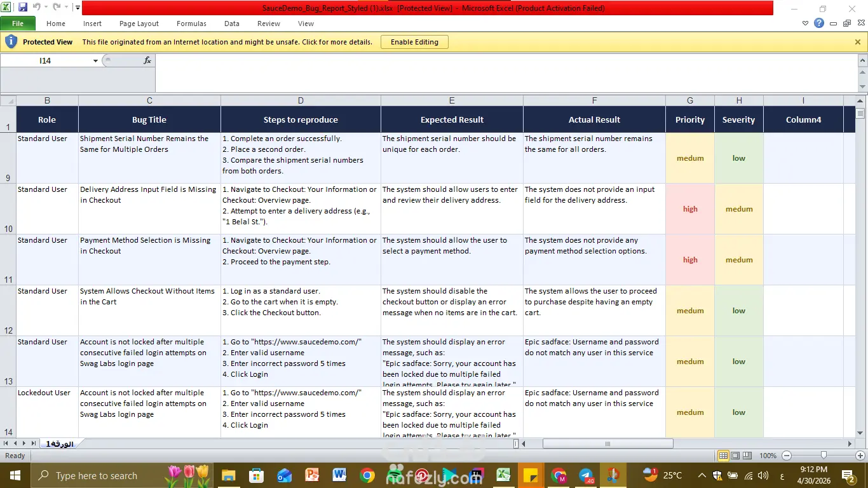Image resolution: width=868 pixels, height=488 pixels.
Task: Click the horizontal scrollbar thumb
Action: 607,444
